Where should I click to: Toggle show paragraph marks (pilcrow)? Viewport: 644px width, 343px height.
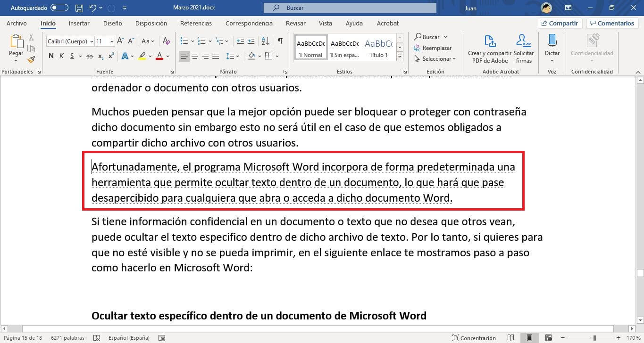point(280,41)
